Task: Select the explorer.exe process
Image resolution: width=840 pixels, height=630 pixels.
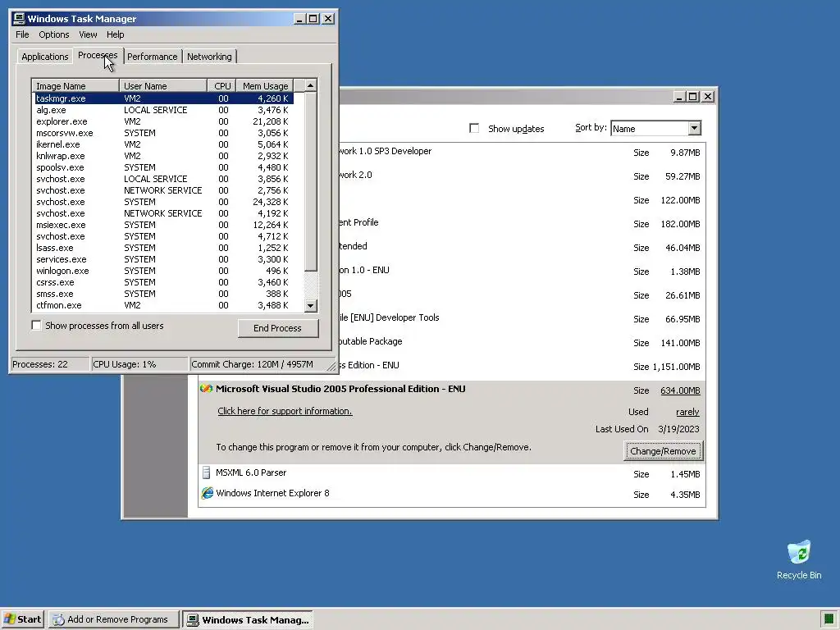Action: pyautogui.click(x=163, y=121)
